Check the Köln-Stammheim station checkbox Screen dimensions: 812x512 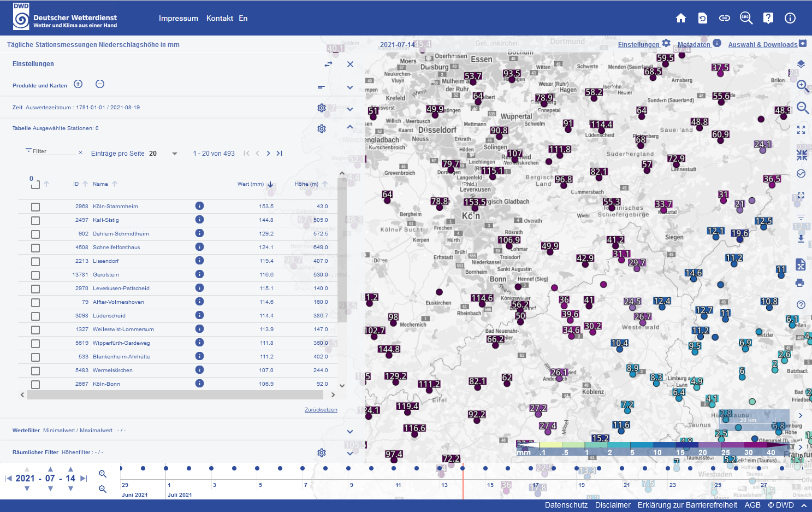[35, 207]
